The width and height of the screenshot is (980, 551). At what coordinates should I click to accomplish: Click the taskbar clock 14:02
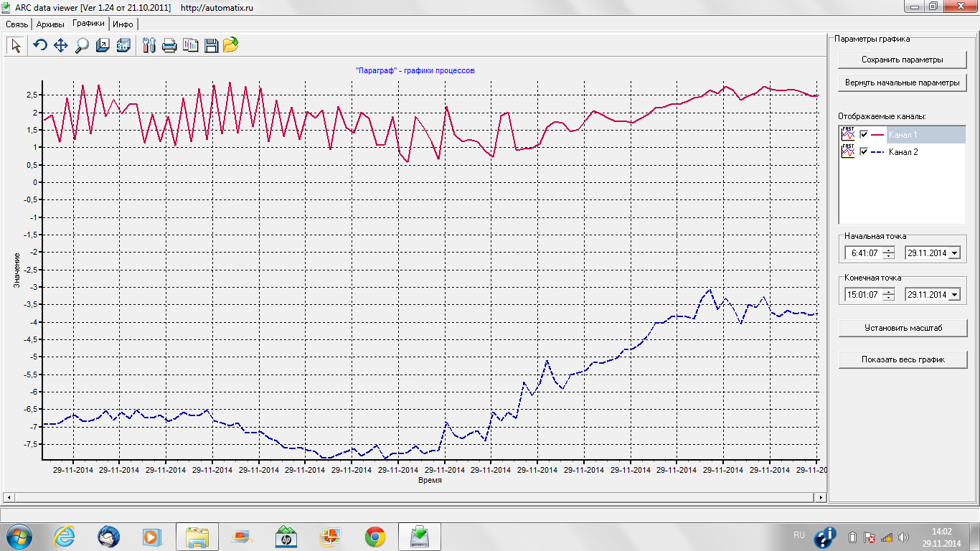941,532
